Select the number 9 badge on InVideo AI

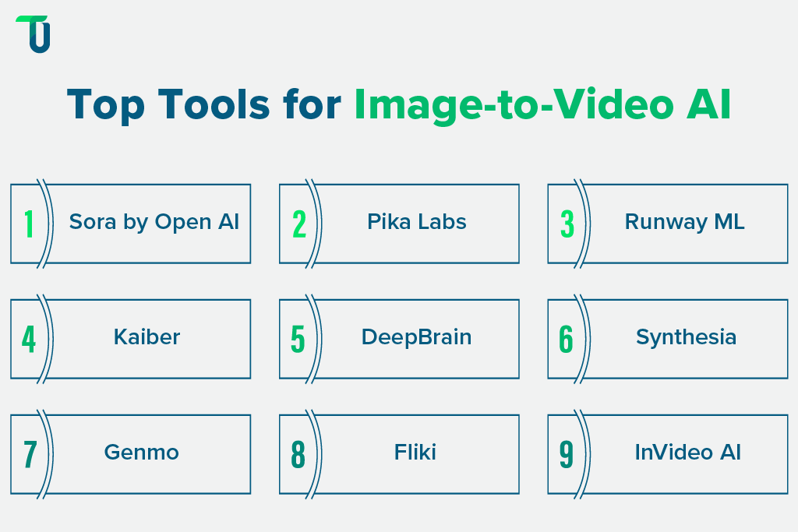click(x=567, y=453)
